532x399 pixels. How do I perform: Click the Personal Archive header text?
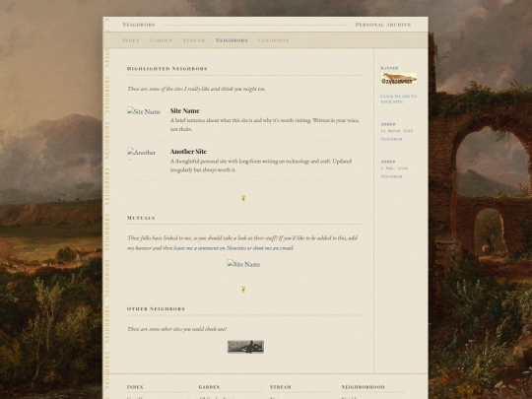(383, 25)
